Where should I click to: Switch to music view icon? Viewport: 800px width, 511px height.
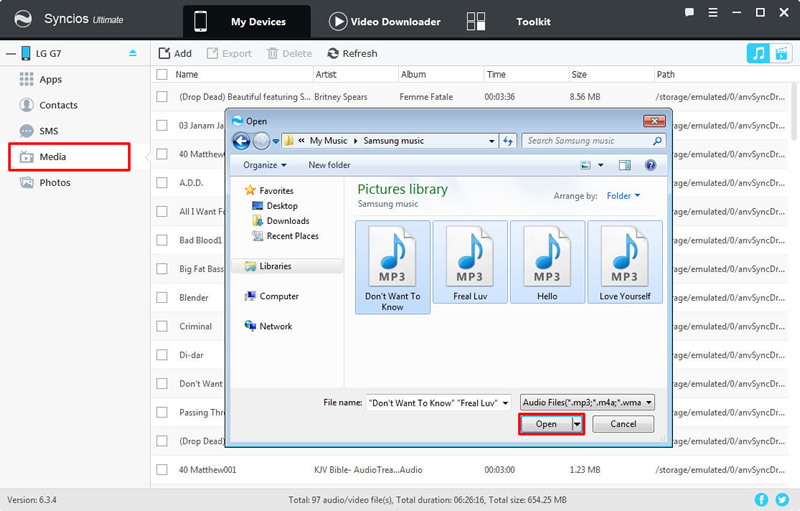pyautogui.click(x=758, y=53)
